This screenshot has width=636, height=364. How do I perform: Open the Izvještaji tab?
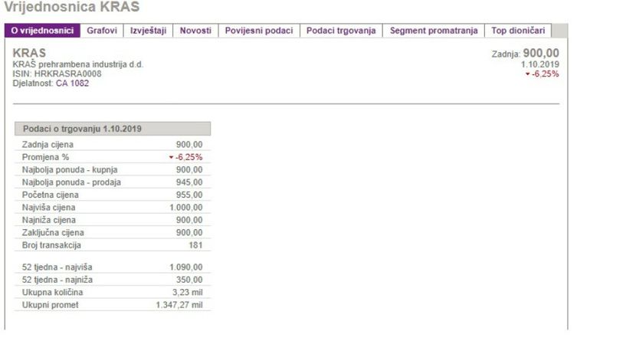point(148,31)
